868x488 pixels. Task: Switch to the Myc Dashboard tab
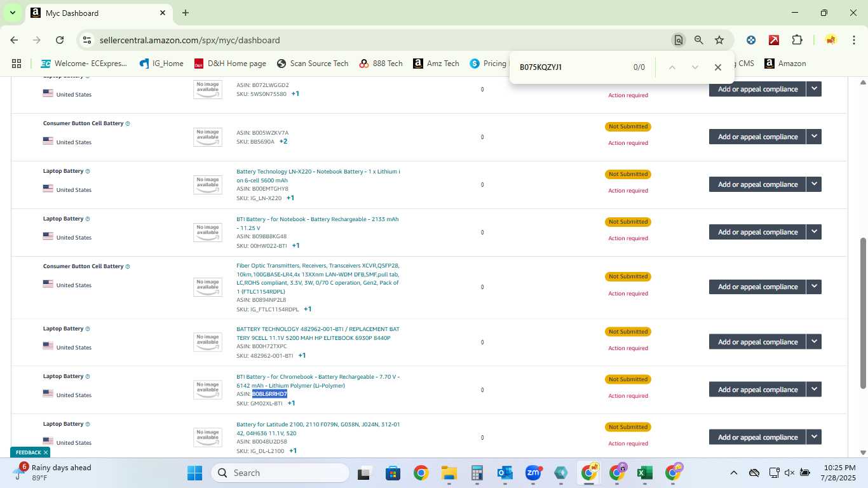99,13
